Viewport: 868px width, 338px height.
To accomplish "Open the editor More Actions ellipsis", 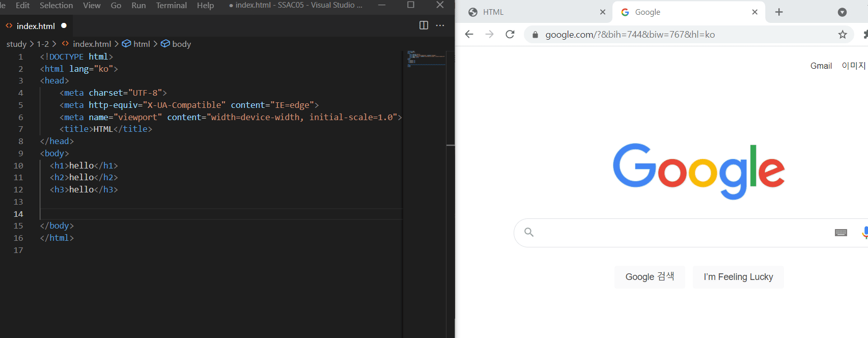I will click(440, 25).
